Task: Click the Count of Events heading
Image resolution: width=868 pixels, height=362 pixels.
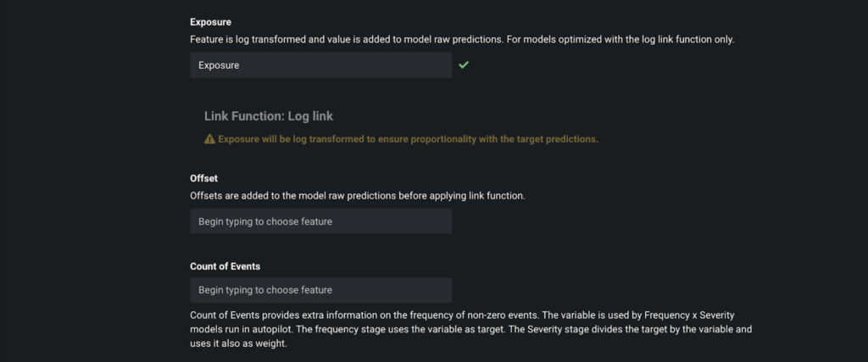Action: coord(225,266)
